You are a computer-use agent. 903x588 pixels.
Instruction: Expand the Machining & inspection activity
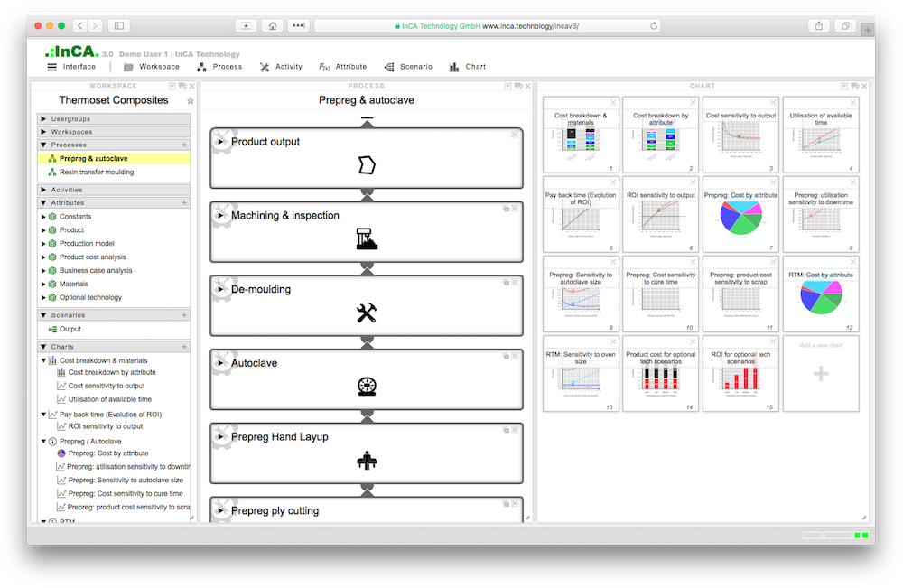(x=220, y=215)
